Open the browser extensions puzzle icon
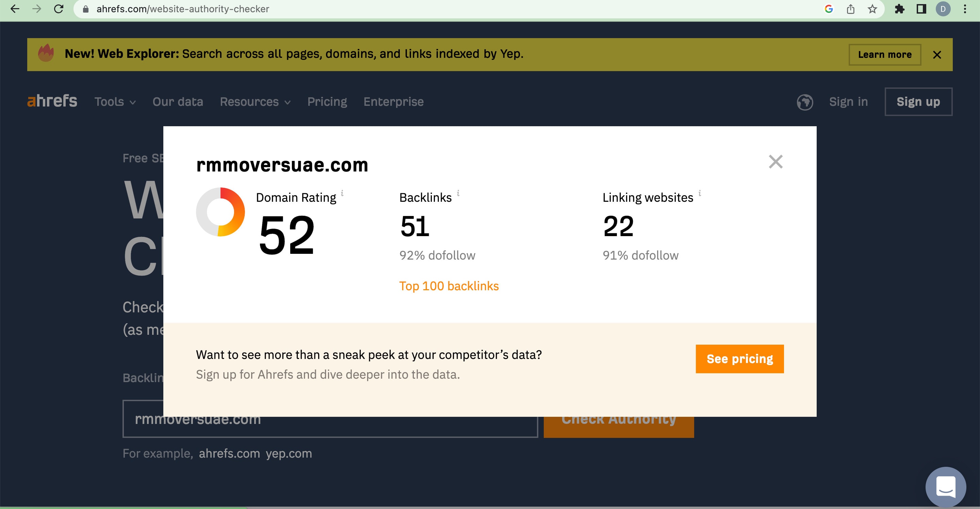This screenshot has width=980, height=509. [x=899, y=9]
